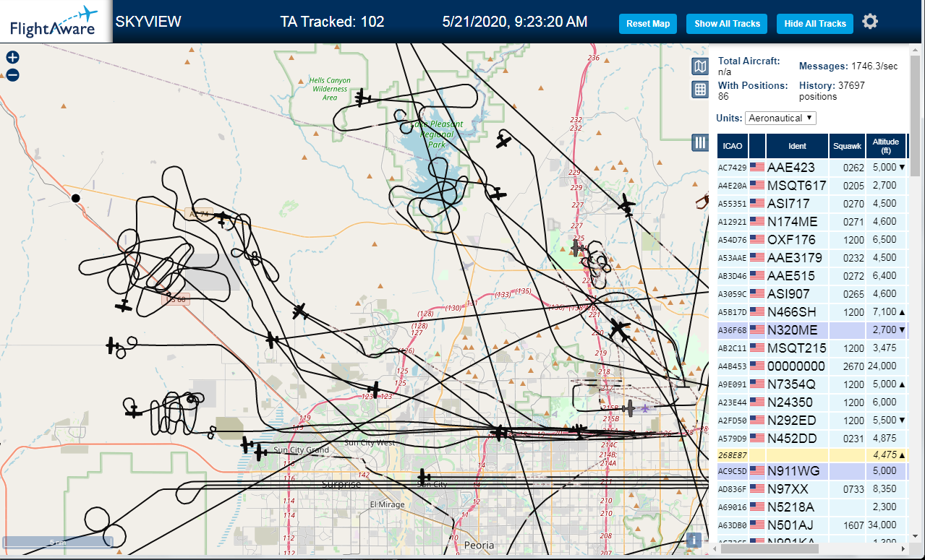Screen dimensions: 925x560
Task: Click the date and time in the header
Action: point(515,22)
